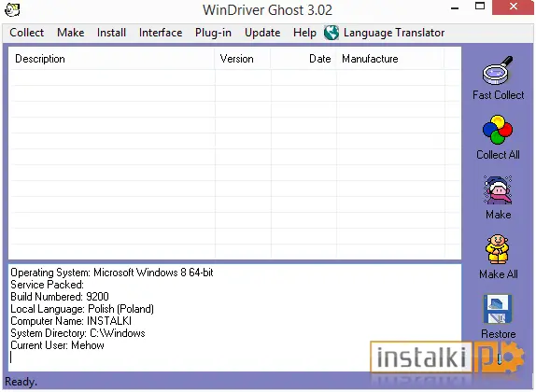Open the Install menu
Screen dimensions: 536x392
coord(111,33)
